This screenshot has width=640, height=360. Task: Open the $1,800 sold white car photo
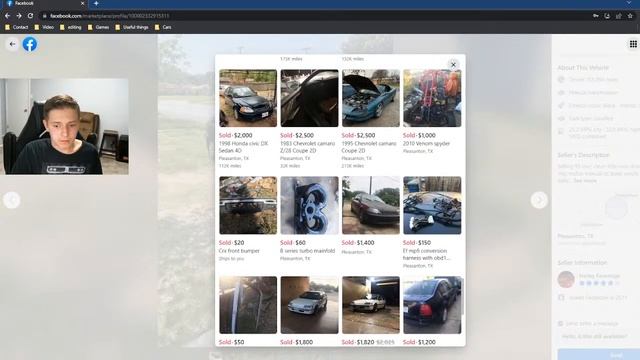pyautogui.click(x=309, y=305)
